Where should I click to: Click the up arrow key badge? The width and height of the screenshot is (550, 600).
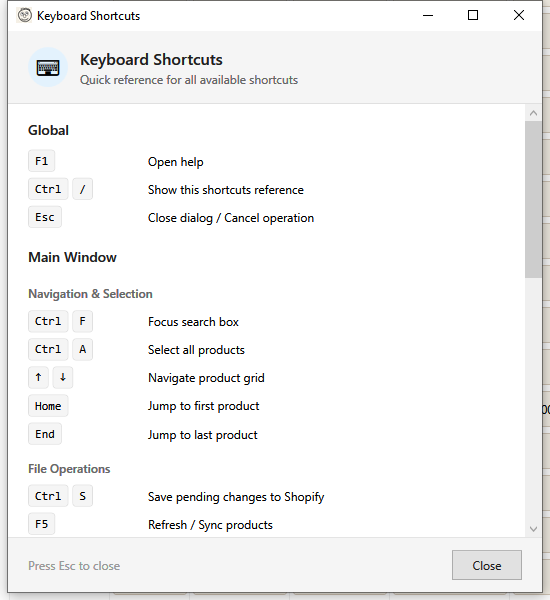coord(38,377)
